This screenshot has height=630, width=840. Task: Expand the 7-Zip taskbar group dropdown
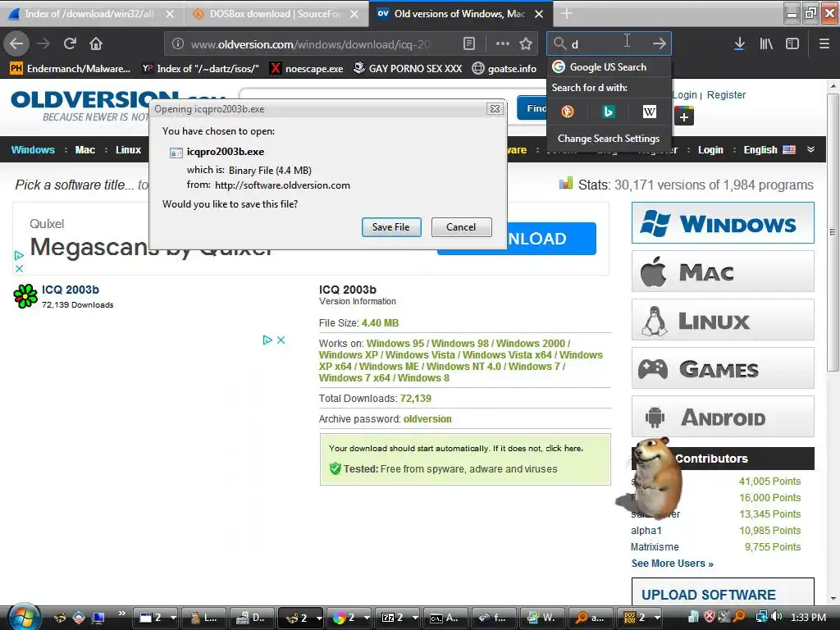(x=414, y=618)
